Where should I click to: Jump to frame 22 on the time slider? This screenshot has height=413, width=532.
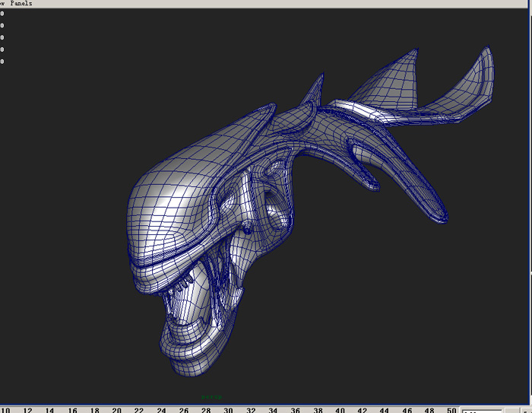(139, 410)
